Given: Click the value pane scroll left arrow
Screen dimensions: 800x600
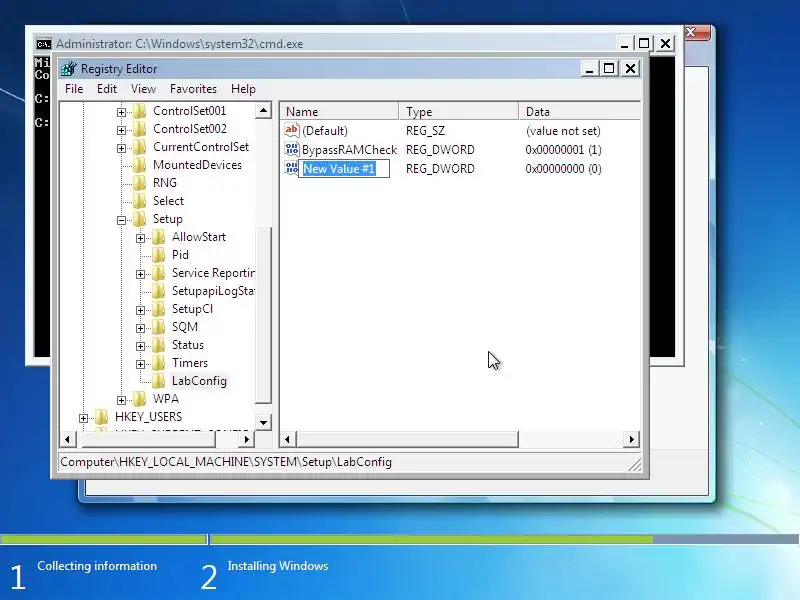Looking at the screenshot, I should tap(288, 439).
